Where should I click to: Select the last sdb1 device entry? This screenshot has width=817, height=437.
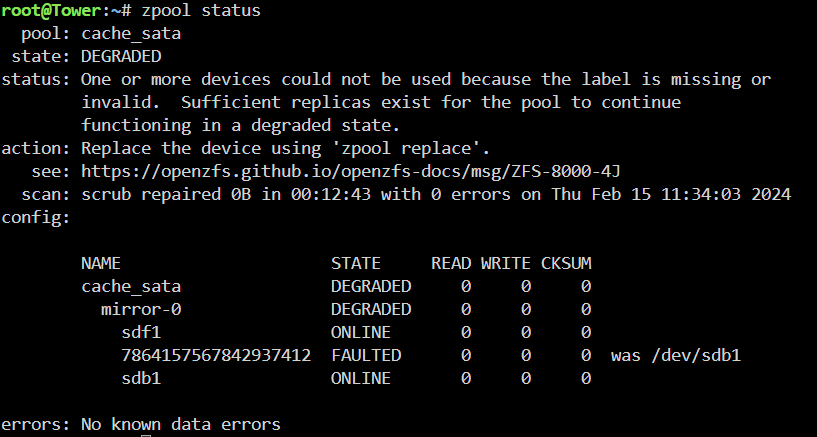pos(141,378)
